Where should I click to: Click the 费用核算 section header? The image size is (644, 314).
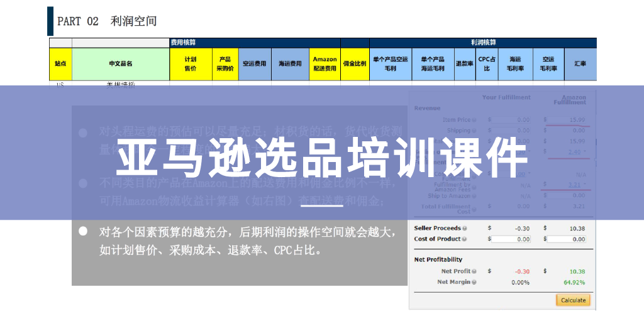[x=183, y=43]
